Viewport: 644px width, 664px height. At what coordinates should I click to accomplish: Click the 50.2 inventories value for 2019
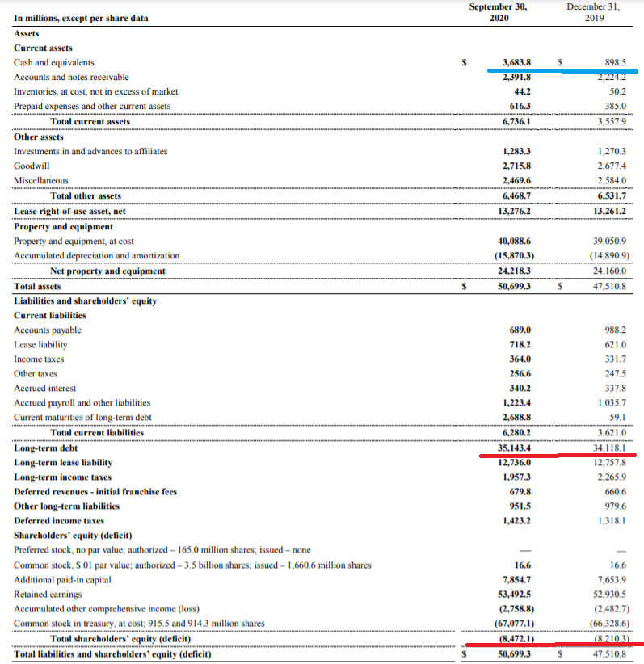(617, 91)
